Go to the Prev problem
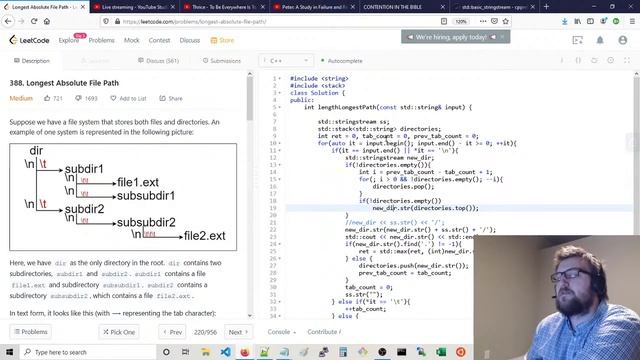The image size is (640, 360). 172,332
